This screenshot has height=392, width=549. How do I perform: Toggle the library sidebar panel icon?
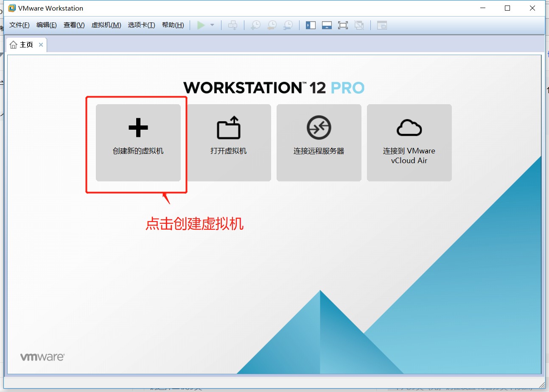point(311,25)
